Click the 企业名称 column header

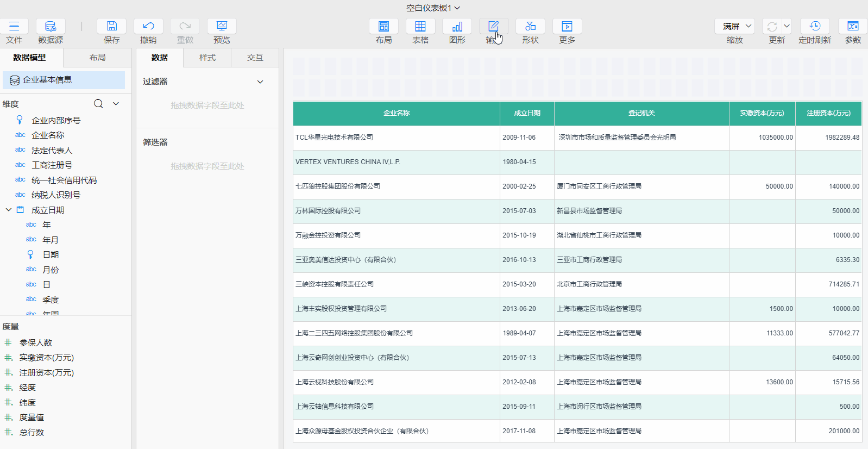[x=397, y=113]
